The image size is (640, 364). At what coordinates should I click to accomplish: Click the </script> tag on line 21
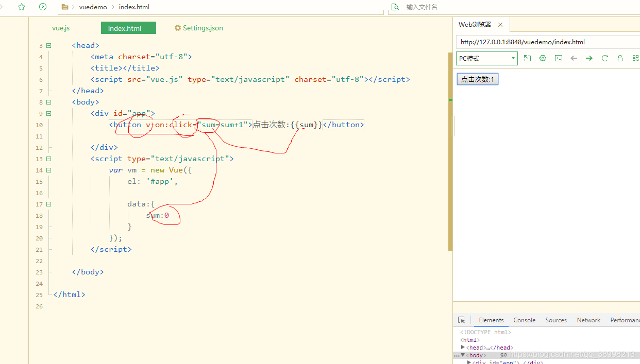tap(111, 249)
